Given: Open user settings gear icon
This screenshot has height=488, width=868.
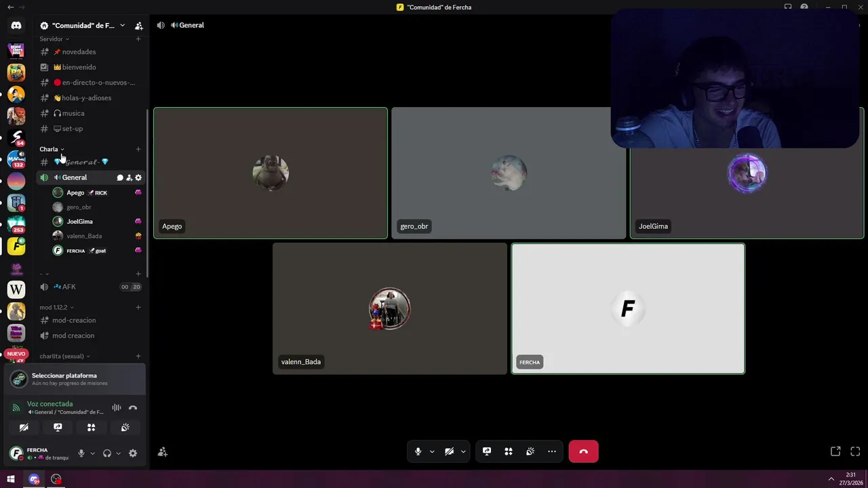Looking at the screenshot, I should click(133, 453).
